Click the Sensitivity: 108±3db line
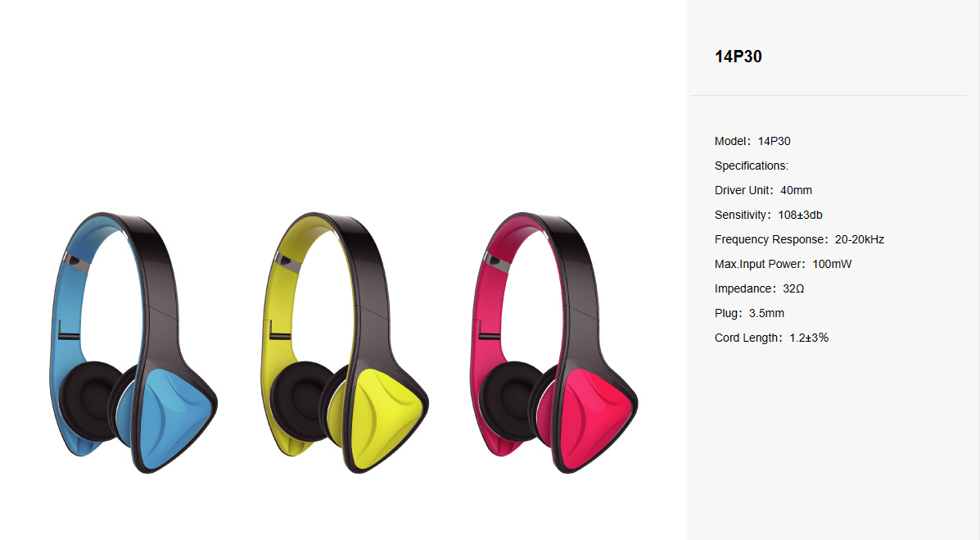This screenshot has width=980, height=540. pyautogui.click(x=768, y=215)
